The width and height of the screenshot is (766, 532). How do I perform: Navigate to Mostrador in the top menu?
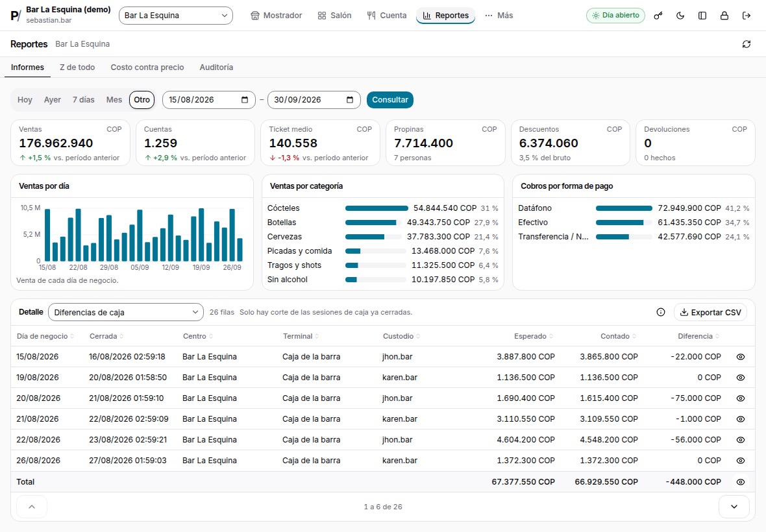pyautogui.click(x=277, y=16)
